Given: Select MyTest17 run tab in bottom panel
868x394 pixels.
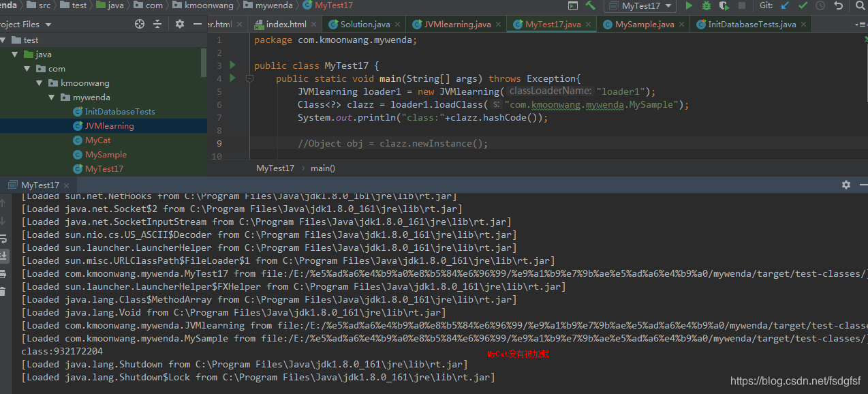Looking at the screenshot, I should 40,185.
